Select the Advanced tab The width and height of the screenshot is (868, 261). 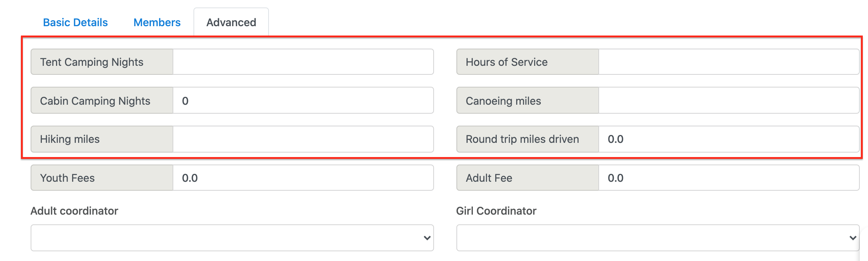point(231,22)
